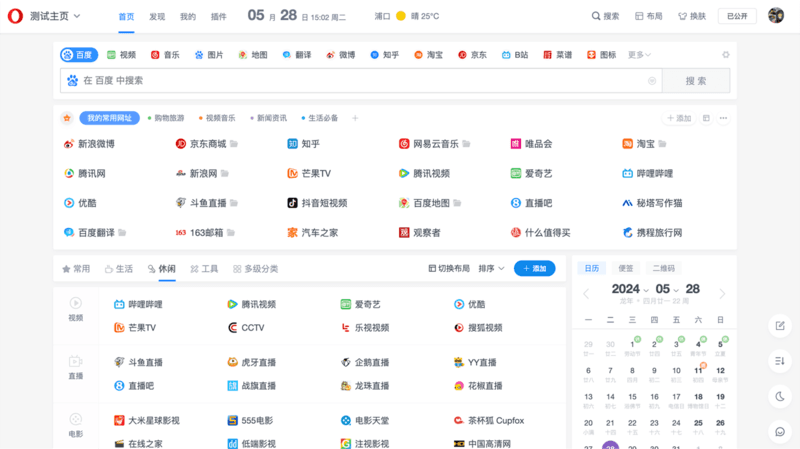Viewport: 800px width, 449px height.
Task: Select 音乐 search engine
Action: tap(165, 55)
